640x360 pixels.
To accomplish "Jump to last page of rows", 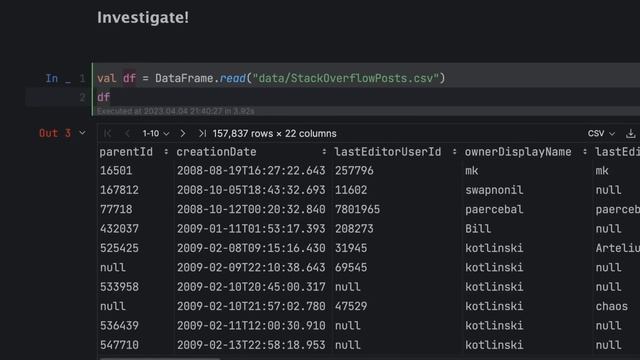I will coord(202,133).
